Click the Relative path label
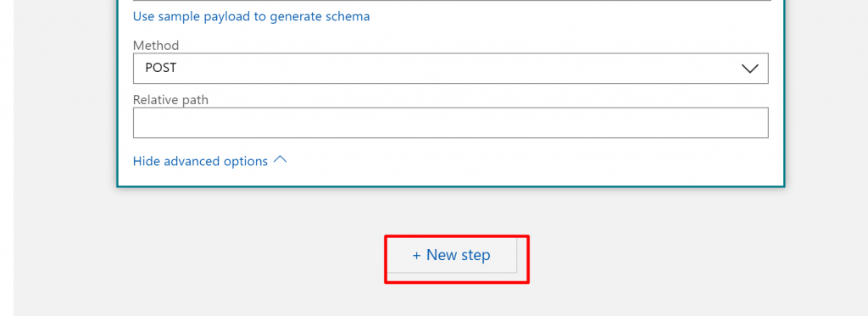Viewport: 868px width, 316px height. [x=170, y=100]
